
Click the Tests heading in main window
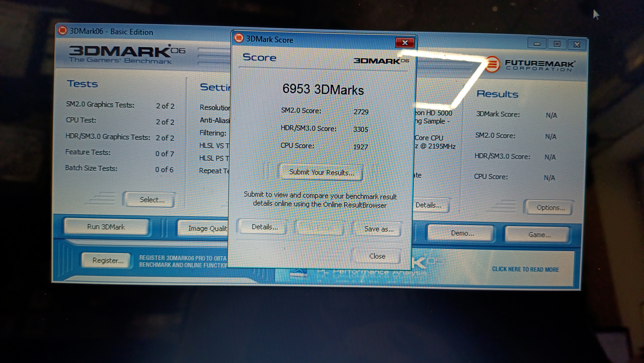tap(82, 84)
